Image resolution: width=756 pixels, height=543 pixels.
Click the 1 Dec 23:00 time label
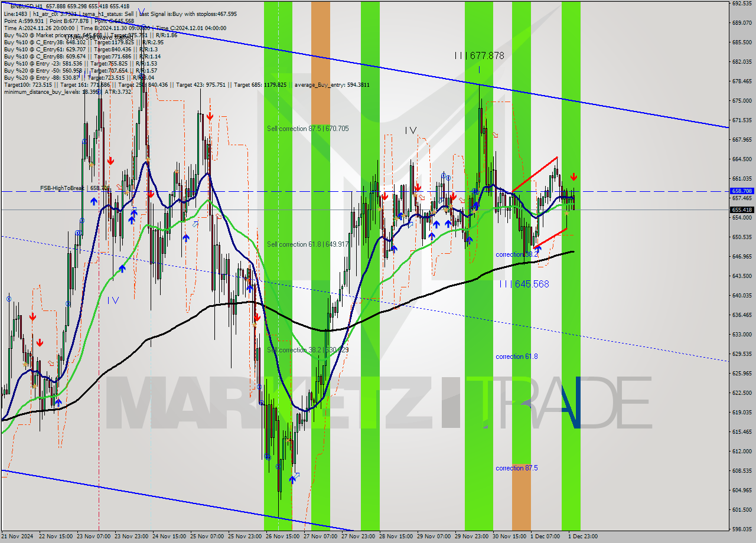coord(583,537)
